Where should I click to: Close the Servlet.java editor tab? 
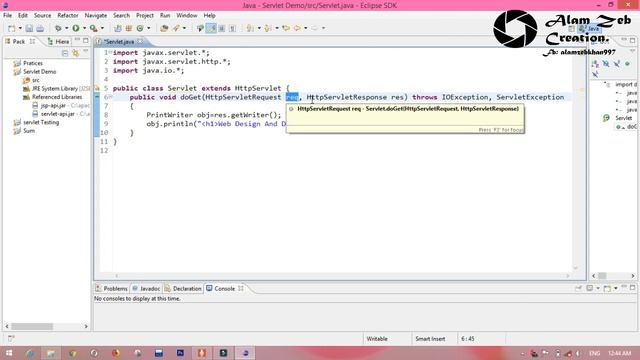[140, 41]
